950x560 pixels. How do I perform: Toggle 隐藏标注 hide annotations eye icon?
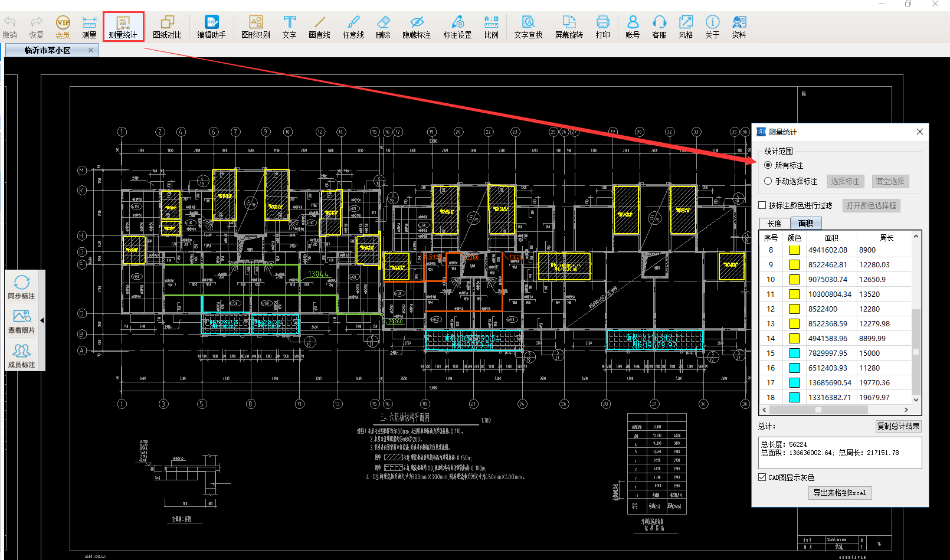417,27
